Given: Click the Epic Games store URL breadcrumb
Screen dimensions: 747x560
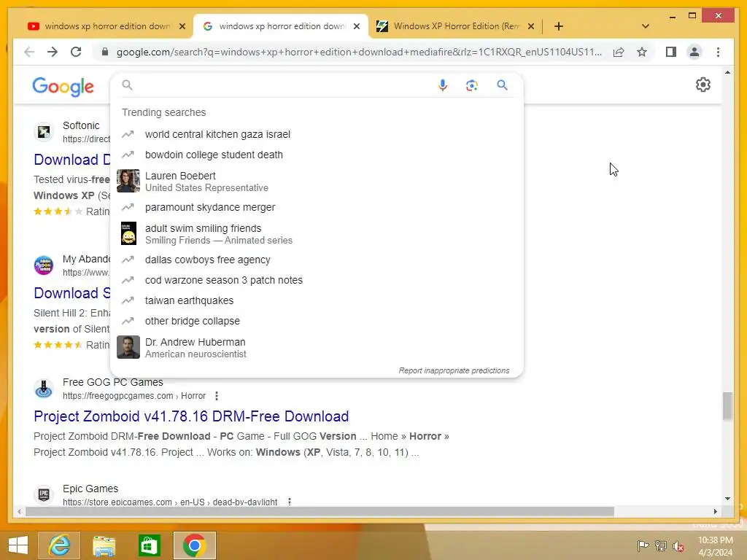Looking at the screenshot, I should [169, 502].
